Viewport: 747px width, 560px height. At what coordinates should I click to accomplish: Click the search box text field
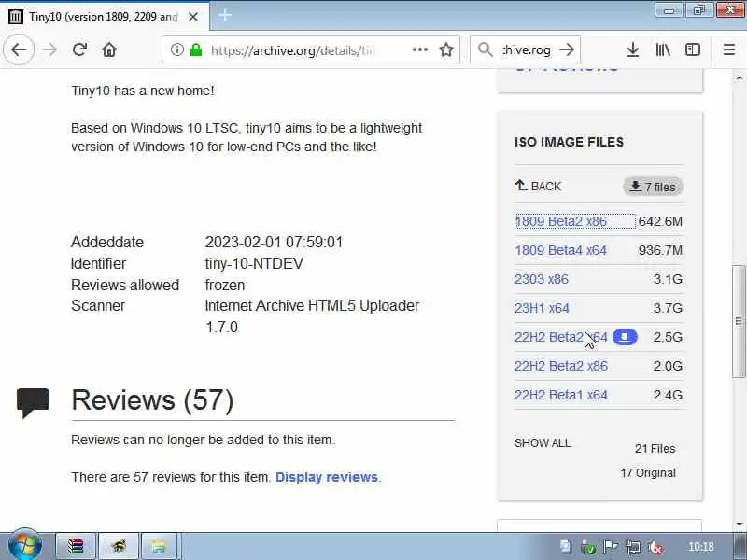pyautogui.click(x=527, y=50)
